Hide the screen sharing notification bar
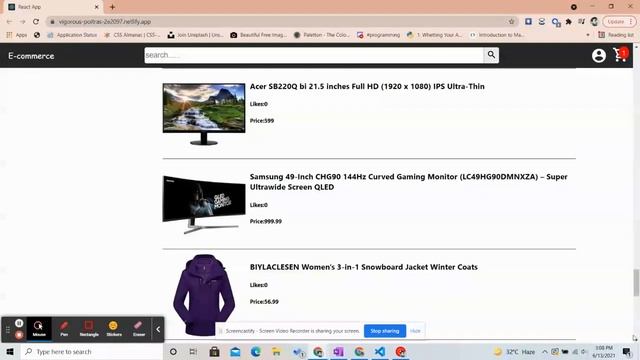 tap(415, 331)
